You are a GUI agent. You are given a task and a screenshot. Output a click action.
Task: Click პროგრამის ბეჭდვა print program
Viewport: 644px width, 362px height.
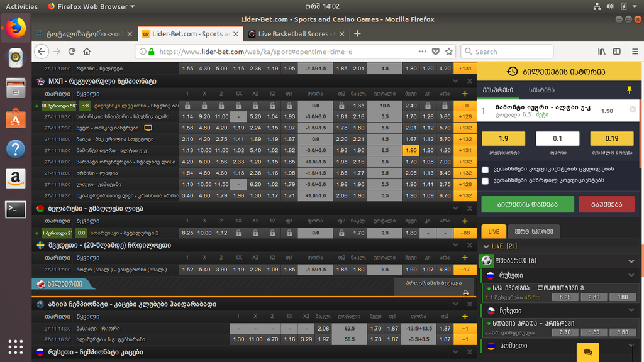pos(434,283)
